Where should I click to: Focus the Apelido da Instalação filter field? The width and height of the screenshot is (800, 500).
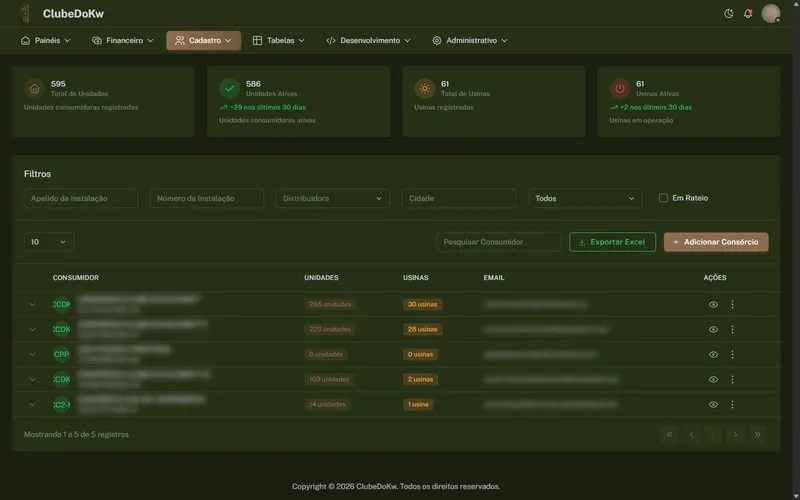[81, 198]
